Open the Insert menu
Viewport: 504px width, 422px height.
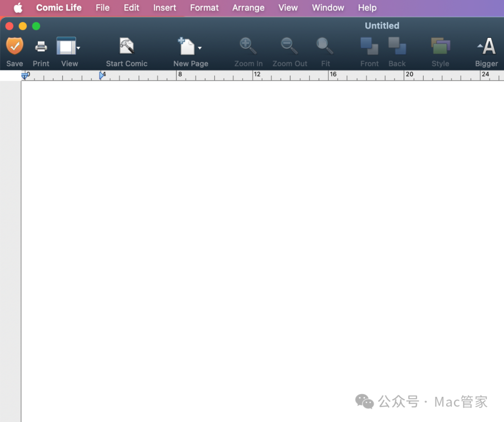point(165,8)
